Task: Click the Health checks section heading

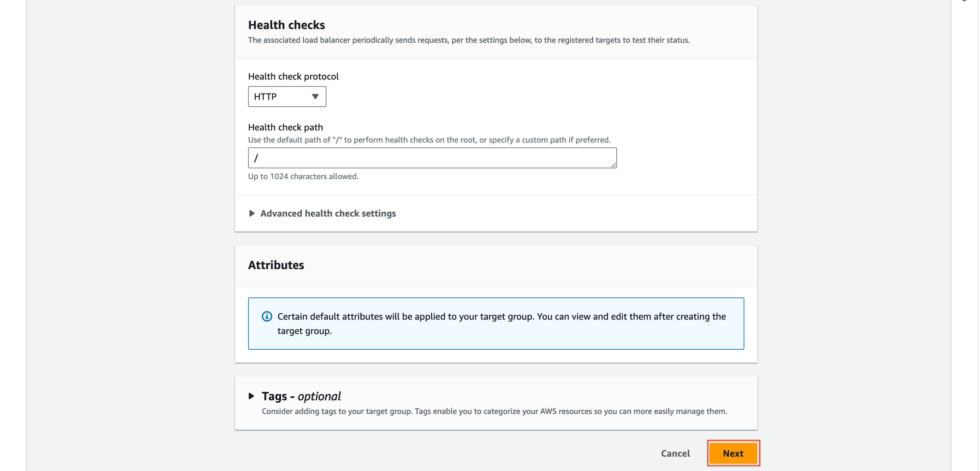Action: click(286, 25)
